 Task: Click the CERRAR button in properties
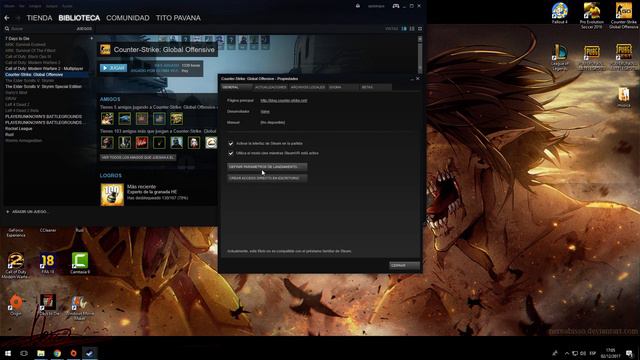pos(404,265)
